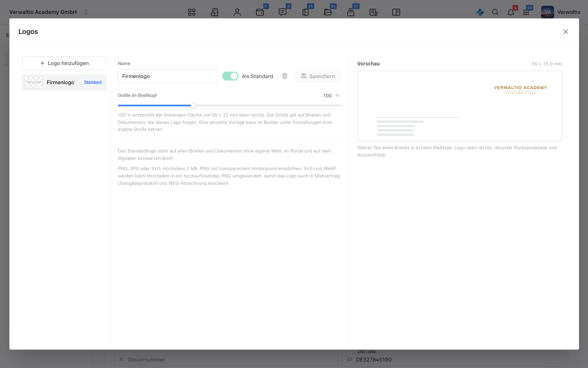Click the Steuernummer field behind the dialog
This screenshot has height=368, width=588.
pyautogui.click(x=226, y=359)
